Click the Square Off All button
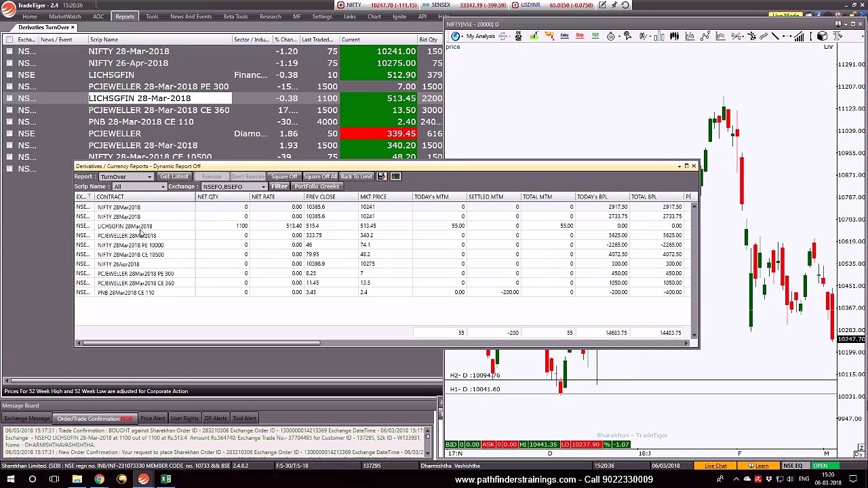The height and width of the screenshot is (488, 868). click(x=319, y=176)
